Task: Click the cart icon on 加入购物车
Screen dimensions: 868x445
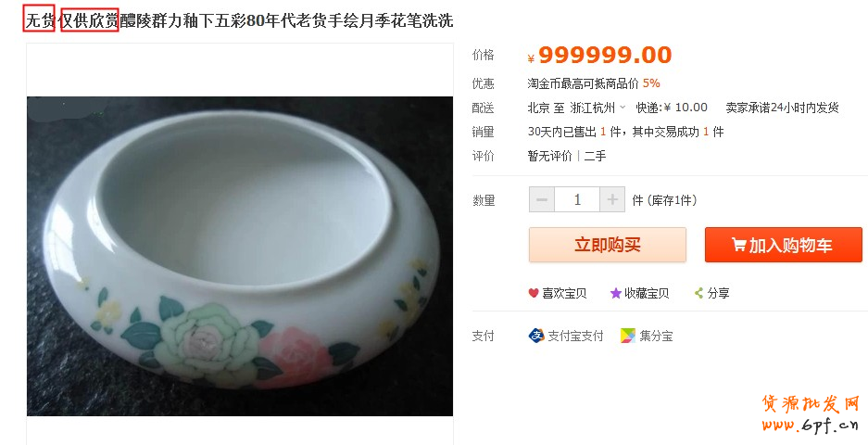Action: 738,246
